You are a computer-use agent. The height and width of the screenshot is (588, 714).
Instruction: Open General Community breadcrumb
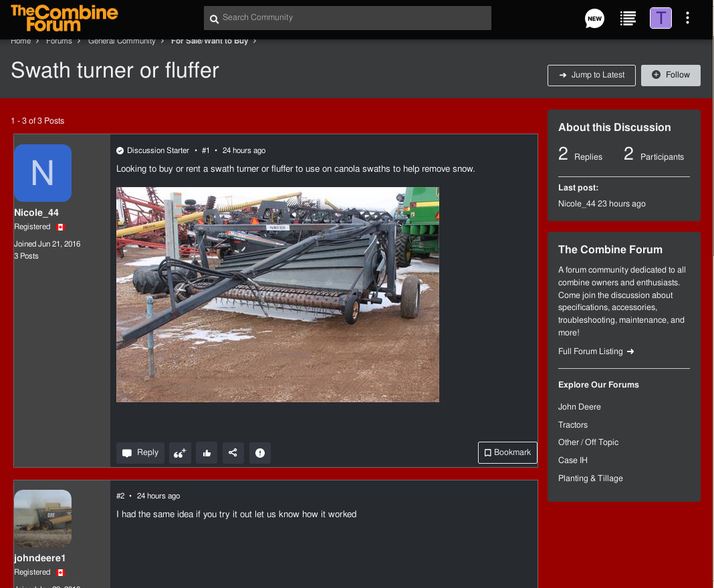(122, 41)
